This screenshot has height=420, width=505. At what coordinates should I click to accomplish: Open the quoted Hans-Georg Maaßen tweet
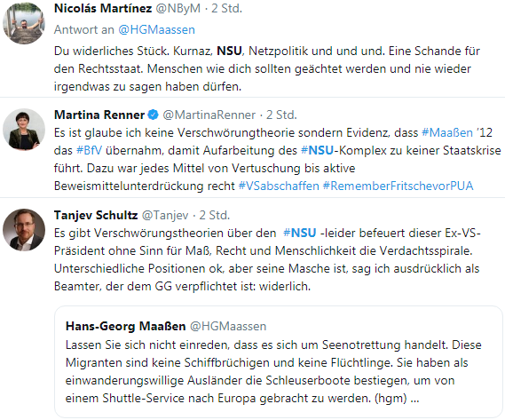279,361
